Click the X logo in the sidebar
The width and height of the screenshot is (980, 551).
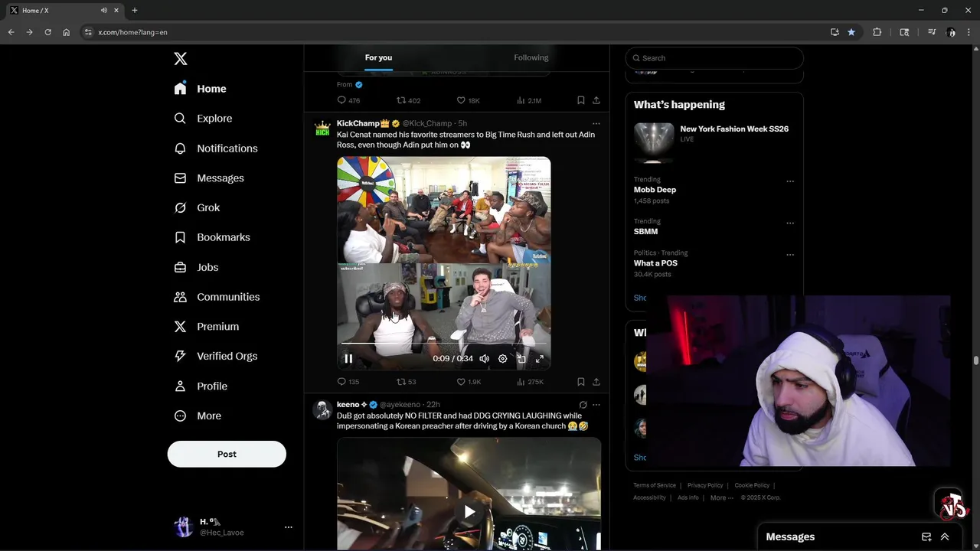tap(180, 59)
